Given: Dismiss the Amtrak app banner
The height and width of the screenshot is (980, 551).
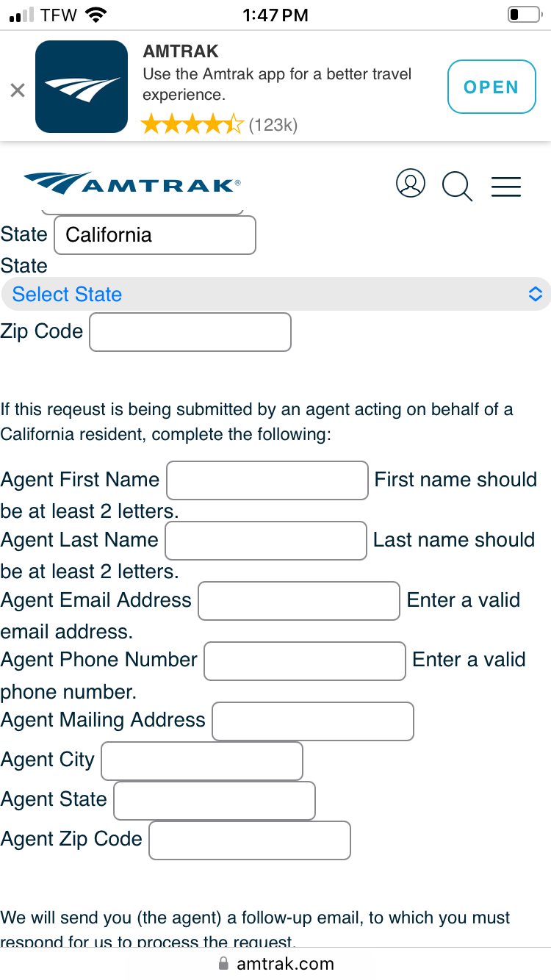Looking at the screenshot, I should point(18,90).
